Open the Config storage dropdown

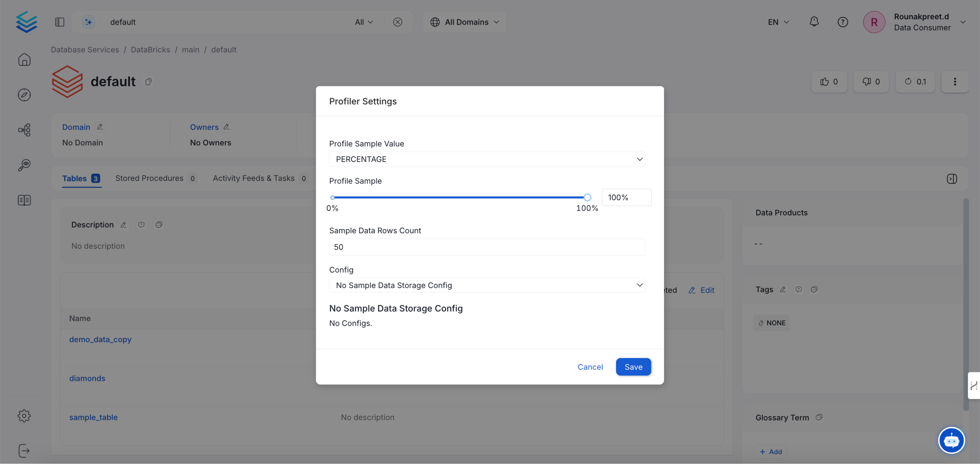[x=487, y=285]
